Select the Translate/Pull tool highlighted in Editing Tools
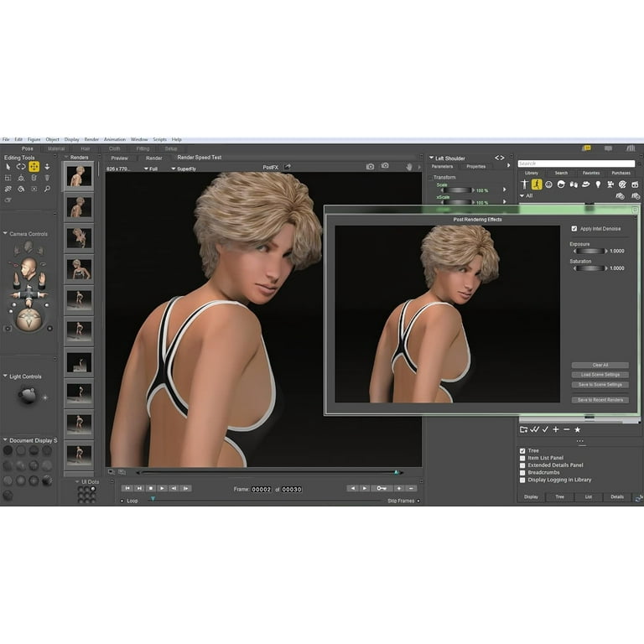Image resolution: width=644 pixels, height=644 pixels. point(34,166)
